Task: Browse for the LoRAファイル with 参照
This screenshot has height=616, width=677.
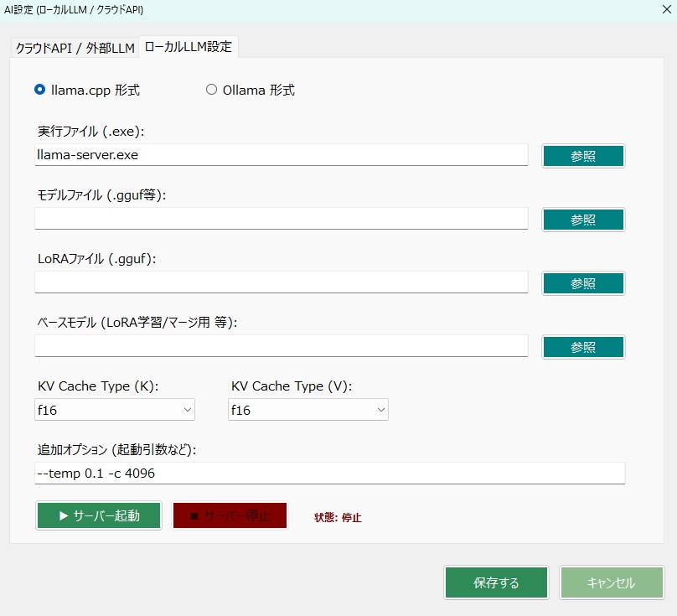Action: (583, 283)
